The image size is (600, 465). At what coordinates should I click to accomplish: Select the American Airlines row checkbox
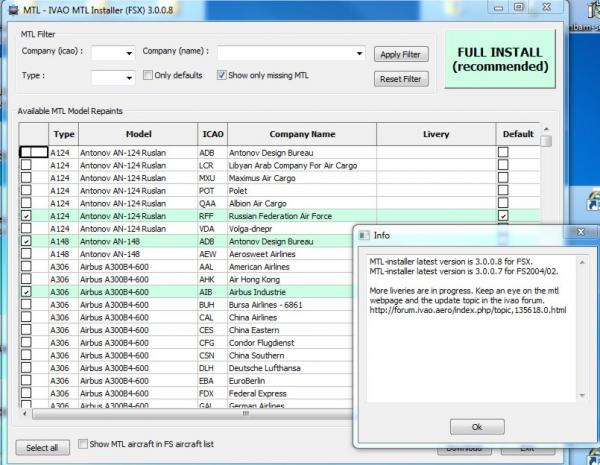(x=26, y=266)
